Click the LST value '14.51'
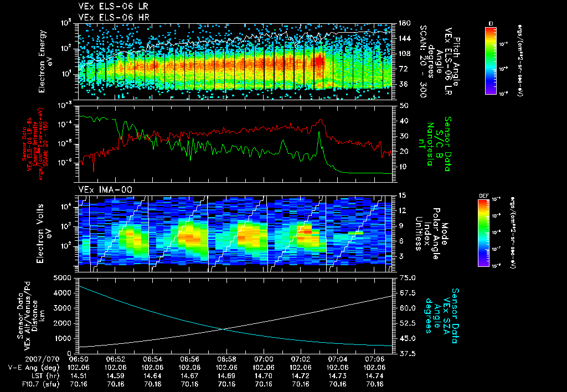567x392 pixels. coord(79,376)
